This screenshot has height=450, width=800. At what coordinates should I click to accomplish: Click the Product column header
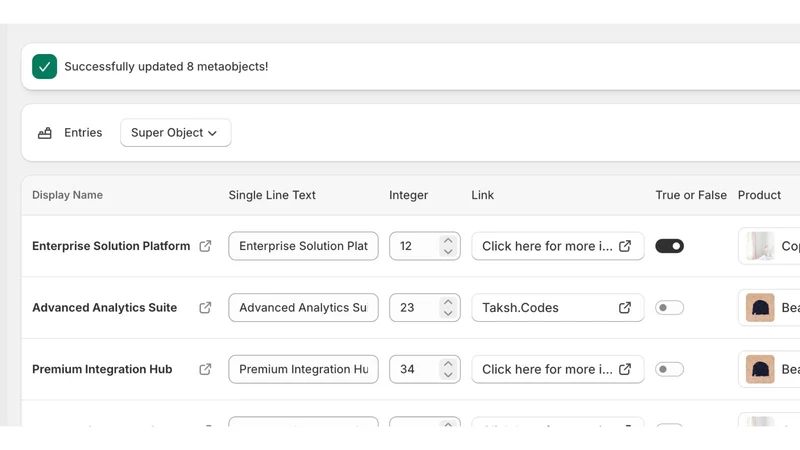coord(759,195)
